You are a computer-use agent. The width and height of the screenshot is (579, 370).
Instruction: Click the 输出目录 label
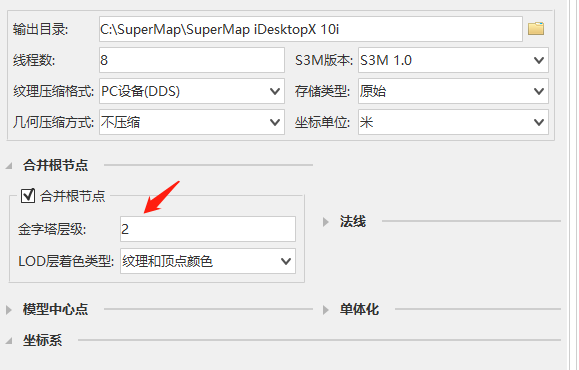coord(40,29)
